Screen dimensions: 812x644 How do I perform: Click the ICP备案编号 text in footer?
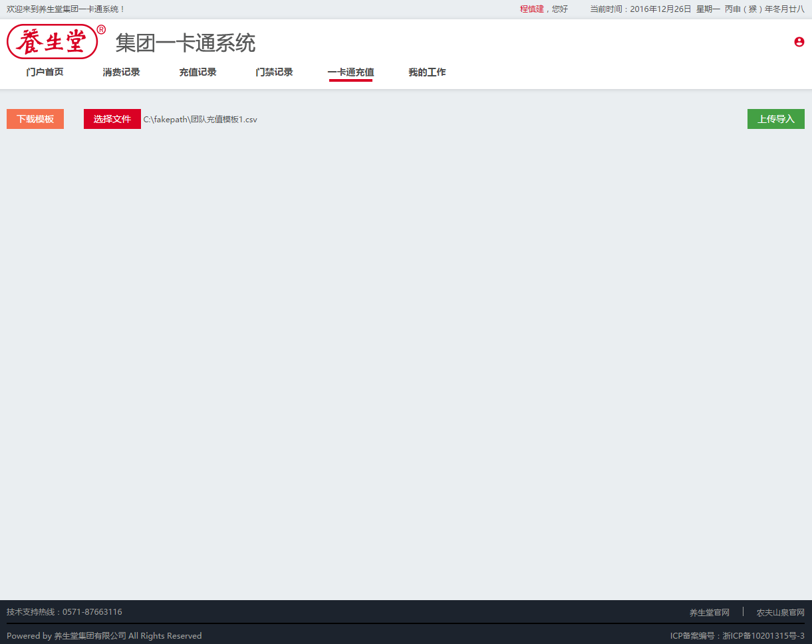click(x=737, y=636)
